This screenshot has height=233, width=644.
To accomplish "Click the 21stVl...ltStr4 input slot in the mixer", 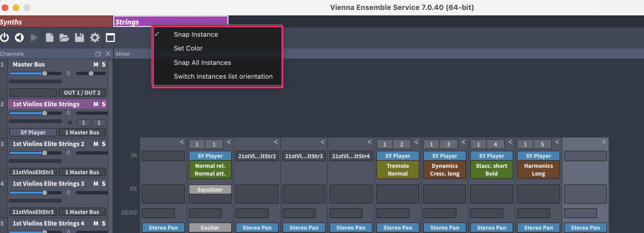I will click(351, 156).
